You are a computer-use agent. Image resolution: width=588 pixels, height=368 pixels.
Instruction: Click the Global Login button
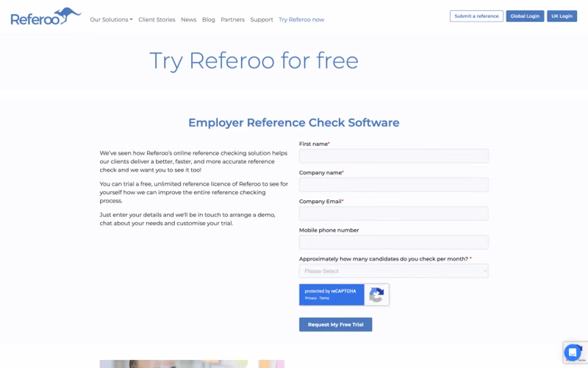(x=525, y=16)
